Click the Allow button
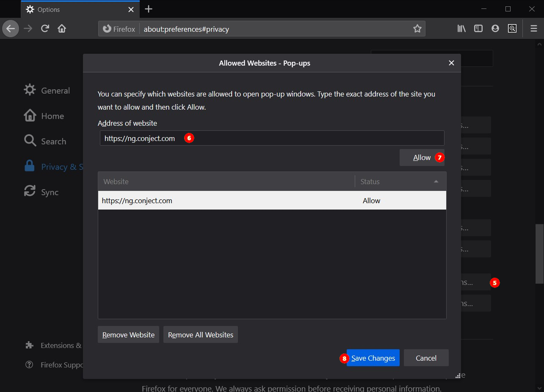Image resolution: width=544 pixels, height=392 pixels. pyautogui.click(x=422, y=157)
